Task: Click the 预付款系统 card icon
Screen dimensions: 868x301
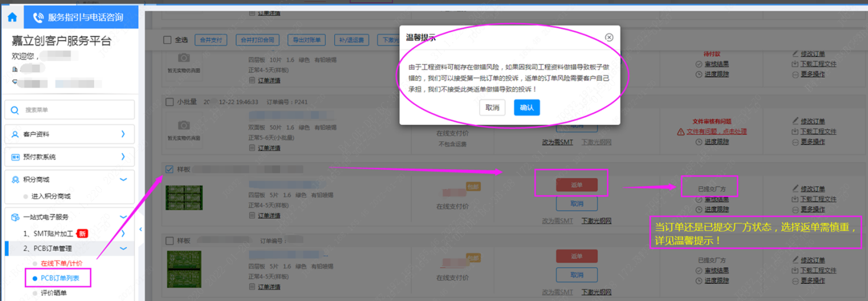Action: coord(15,157)
